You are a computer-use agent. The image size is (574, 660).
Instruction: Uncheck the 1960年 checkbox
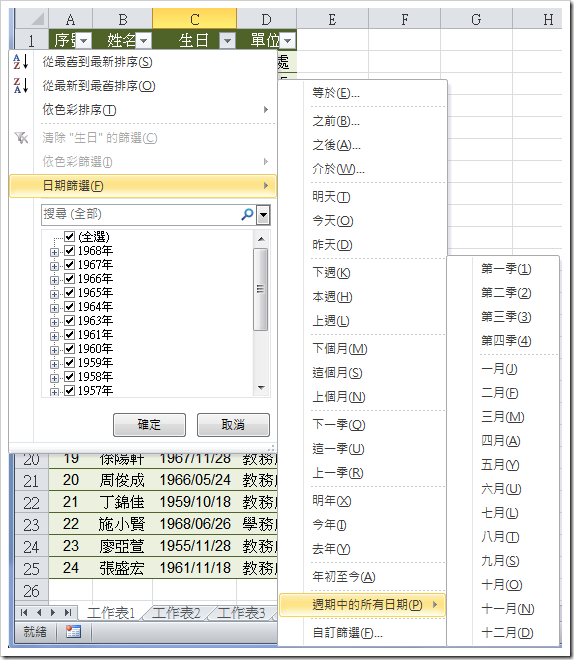pos(69,349)
